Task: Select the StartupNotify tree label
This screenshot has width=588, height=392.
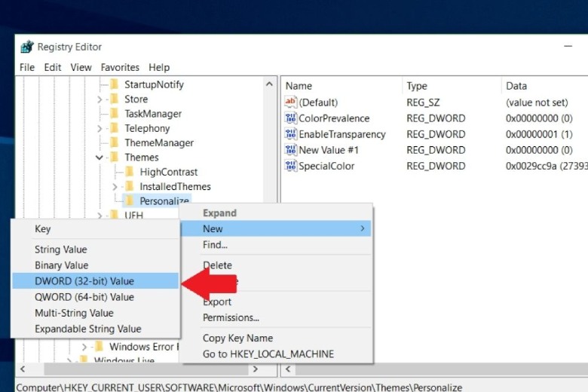Action: tap(154, 84)
